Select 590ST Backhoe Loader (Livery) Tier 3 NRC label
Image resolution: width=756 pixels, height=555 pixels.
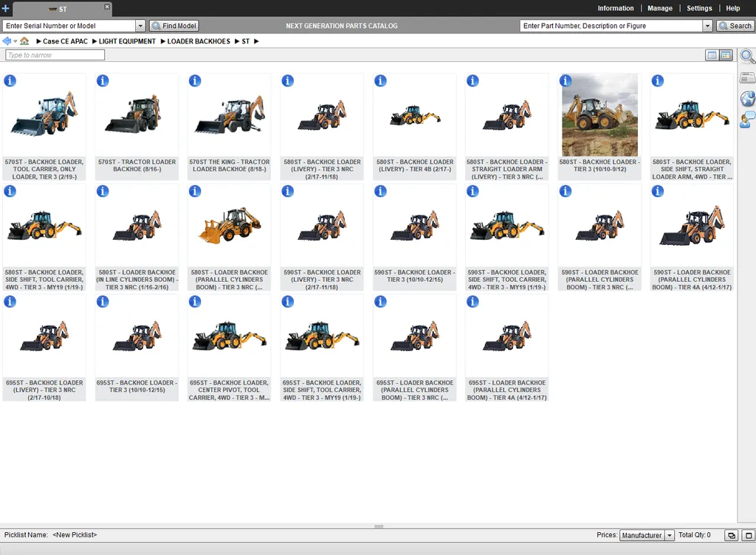(x=322, y=280)
